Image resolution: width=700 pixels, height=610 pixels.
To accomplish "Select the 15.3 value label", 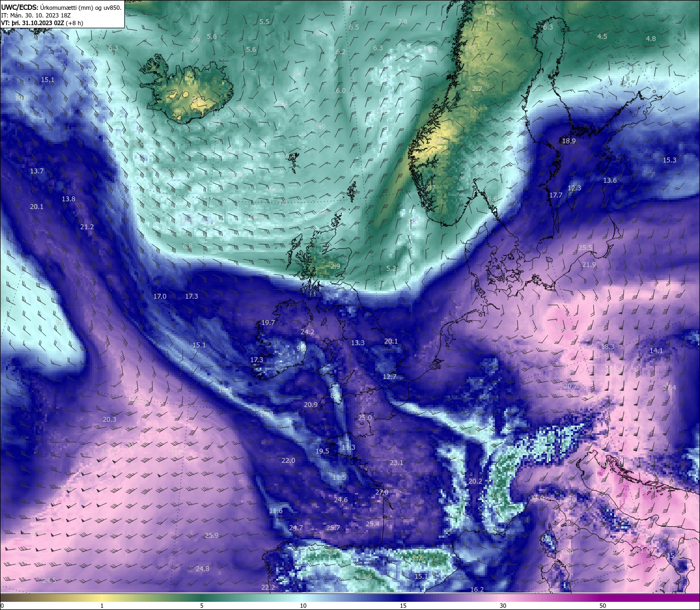I will click(x=669, y=160).
